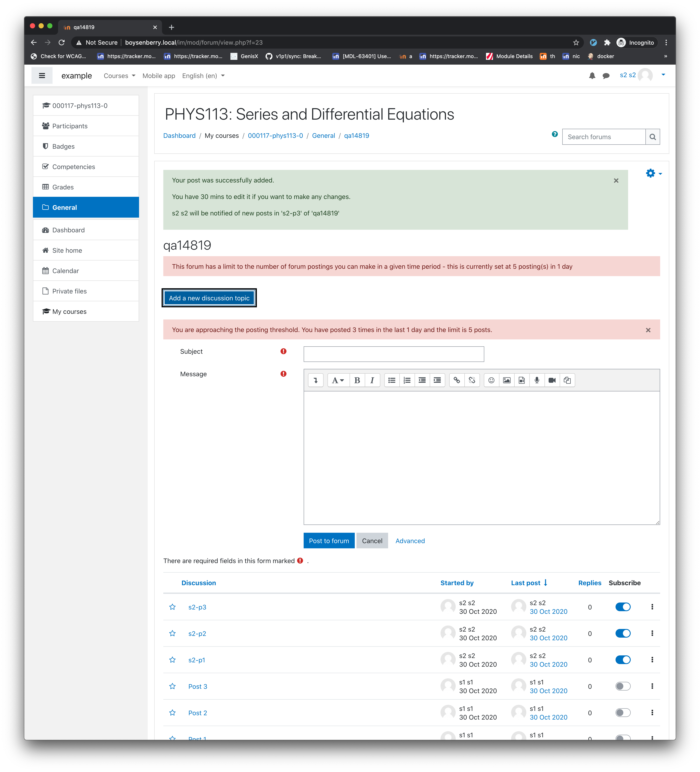Screen dimensions: 700x772
Task: Turn off subscription for s2-p3
Action: 623,607
